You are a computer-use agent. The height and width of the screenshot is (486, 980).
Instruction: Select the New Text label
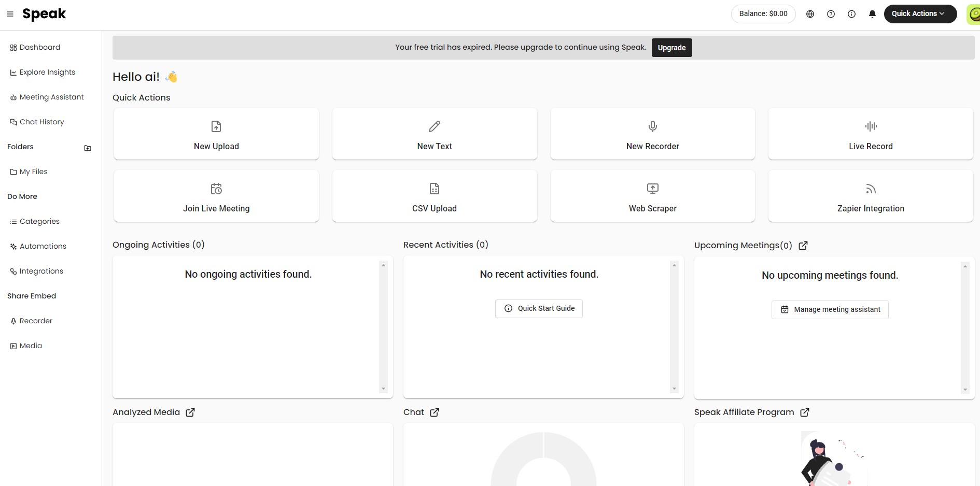(435, 147)
